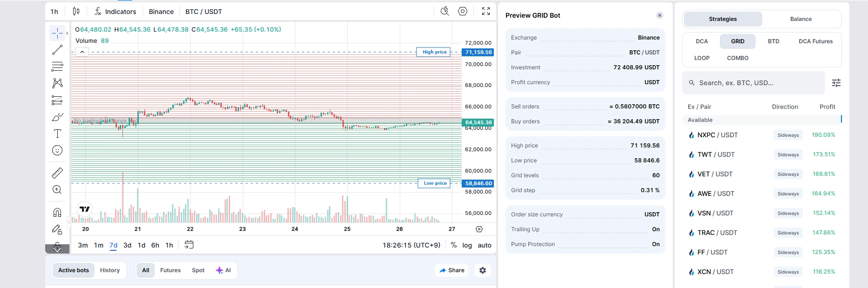Open the History tab
Viewport: 868px width, 288px height.
110,270
